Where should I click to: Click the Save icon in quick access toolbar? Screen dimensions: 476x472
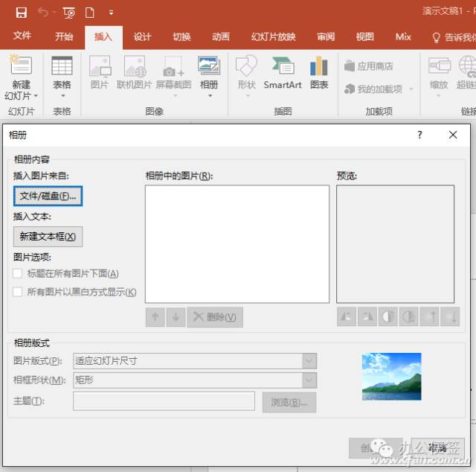click(22, 13)
